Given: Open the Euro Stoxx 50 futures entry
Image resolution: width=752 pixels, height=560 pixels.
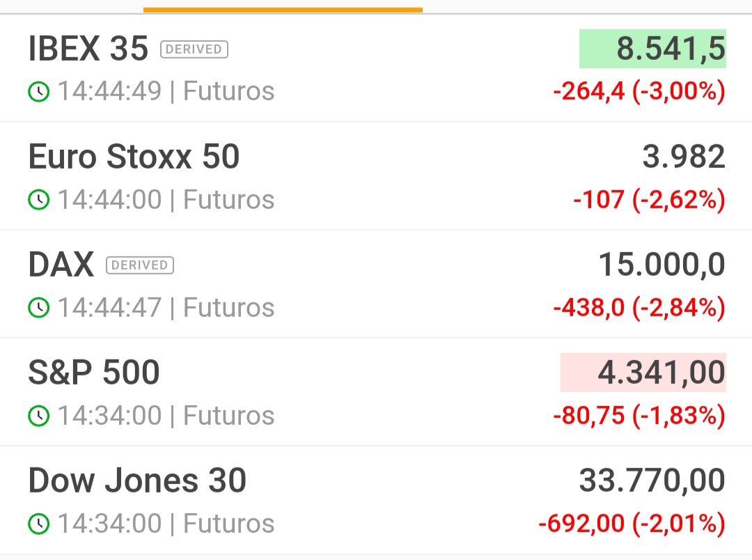Looking at the screenshot, I should click(376, 176).
